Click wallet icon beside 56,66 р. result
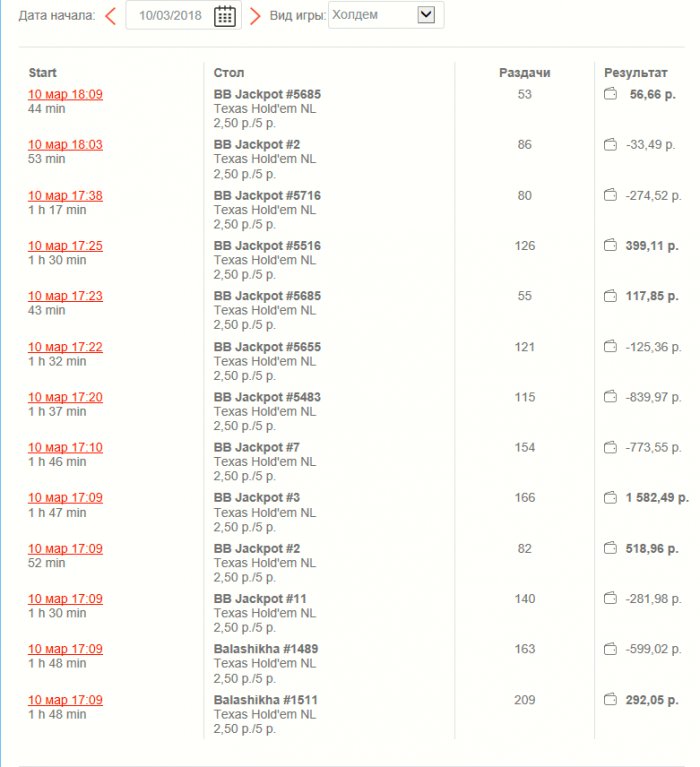Screen dimensions: 700x767 pyautogui.click(x=611, y=94)
